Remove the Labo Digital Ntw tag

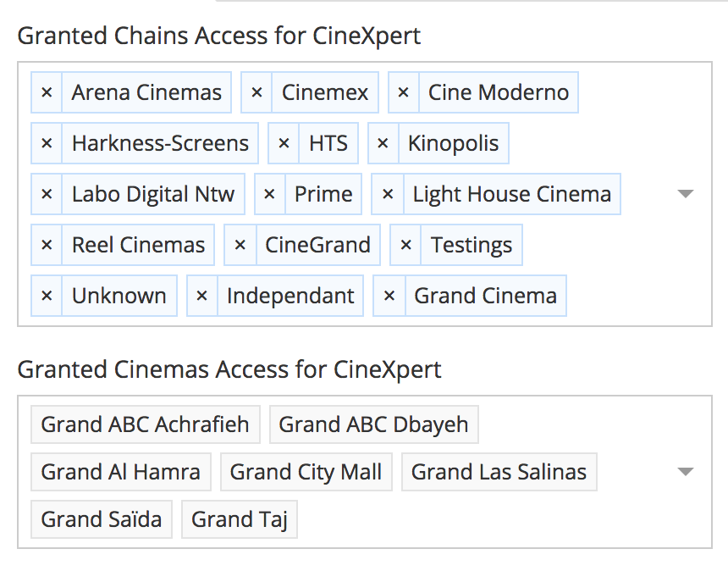[x=47, y=194]
